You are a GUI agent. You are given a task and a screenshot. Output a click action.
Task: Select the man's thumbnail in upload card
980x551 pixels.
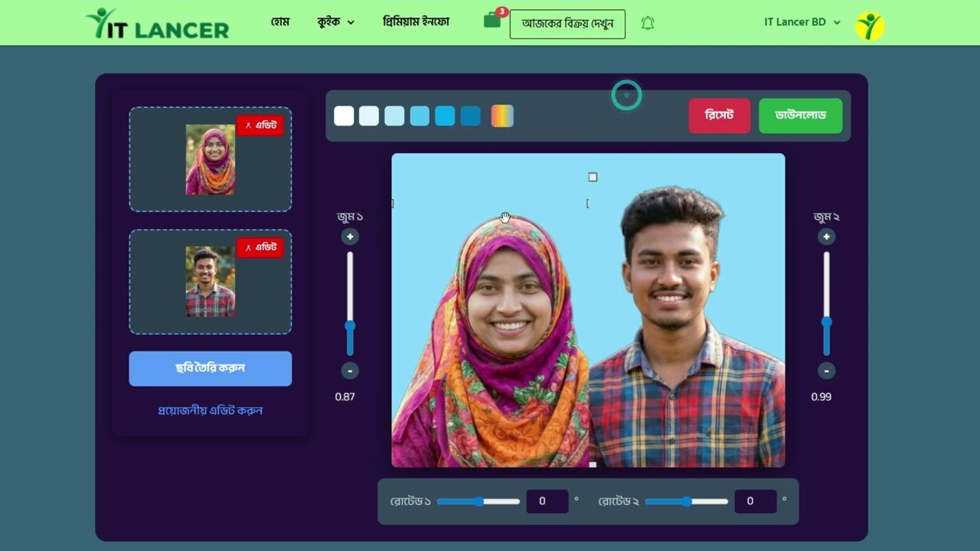tap(211, 282)
